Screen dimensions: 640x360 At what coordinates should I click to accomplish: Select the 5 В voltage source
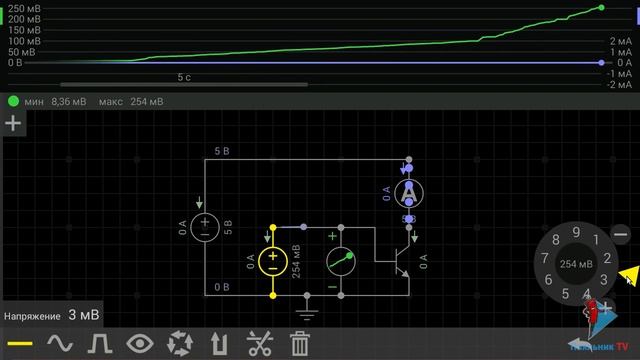205,227
